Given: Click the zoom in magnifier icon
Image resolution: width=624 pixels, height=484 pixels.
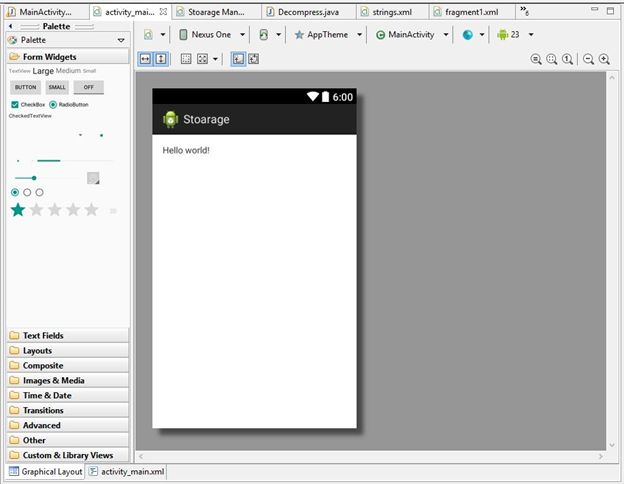Looking at the screenshot, I should (604, 60).
